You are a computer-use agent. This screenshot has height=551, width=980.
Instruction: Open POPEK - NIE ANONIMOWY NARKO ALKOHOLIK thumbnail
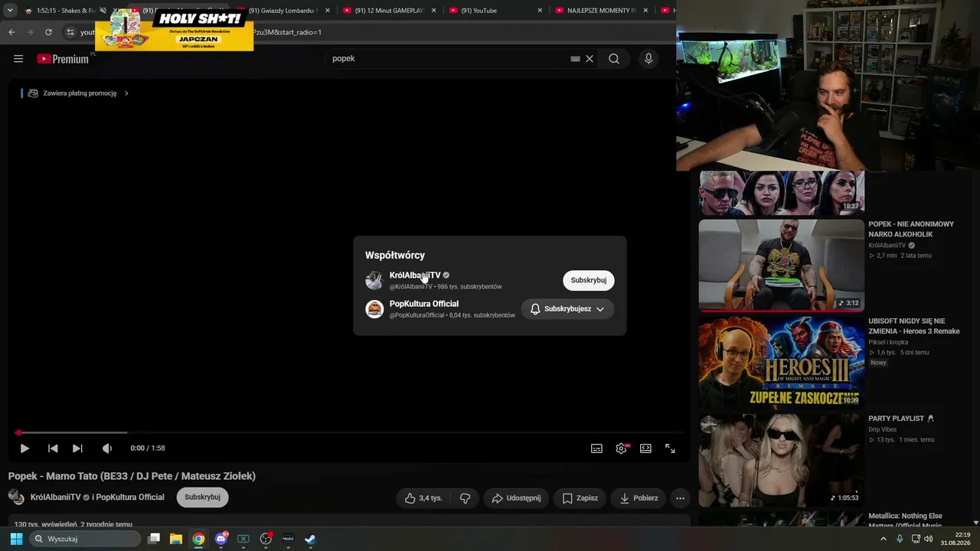[781, 266]
